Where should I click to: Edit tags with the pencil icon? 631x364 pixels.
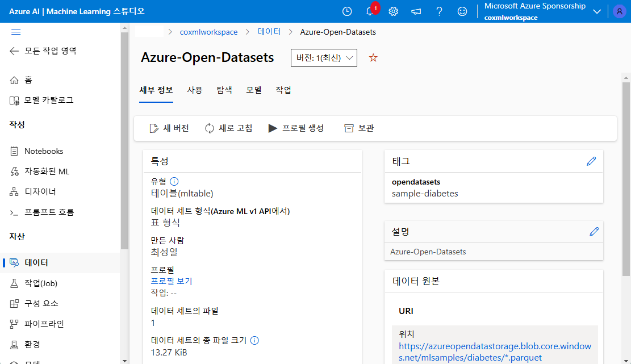click(x=591, y=161)
